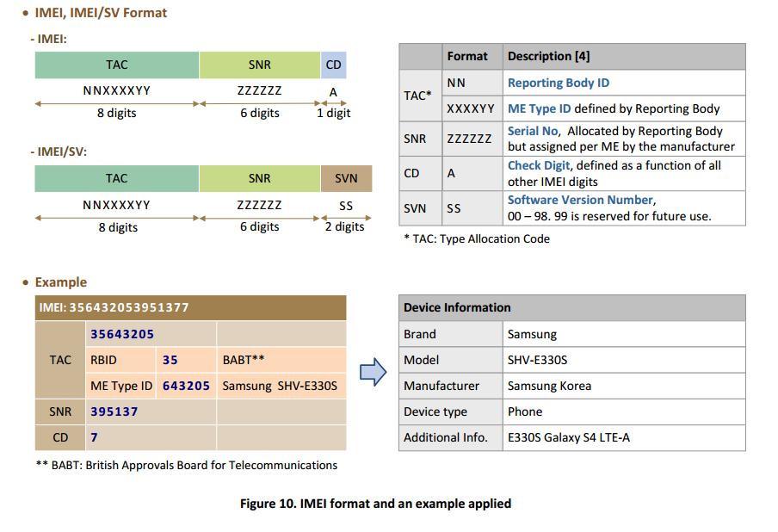Click the 'BABT**' cell

point(281,361)
